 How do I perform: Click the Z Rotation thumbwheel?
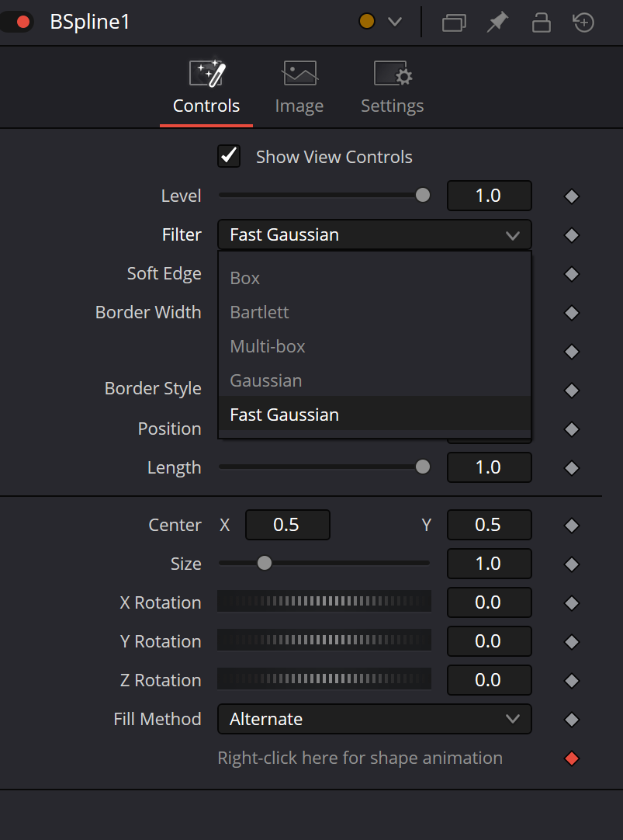324,679
